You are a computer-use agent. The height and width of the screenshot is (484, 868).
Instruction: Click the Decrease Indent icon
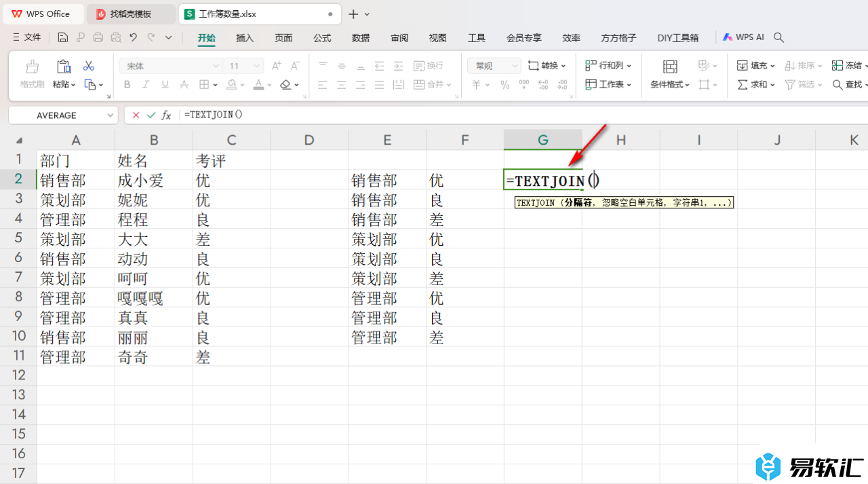click(x=380, y=66)
